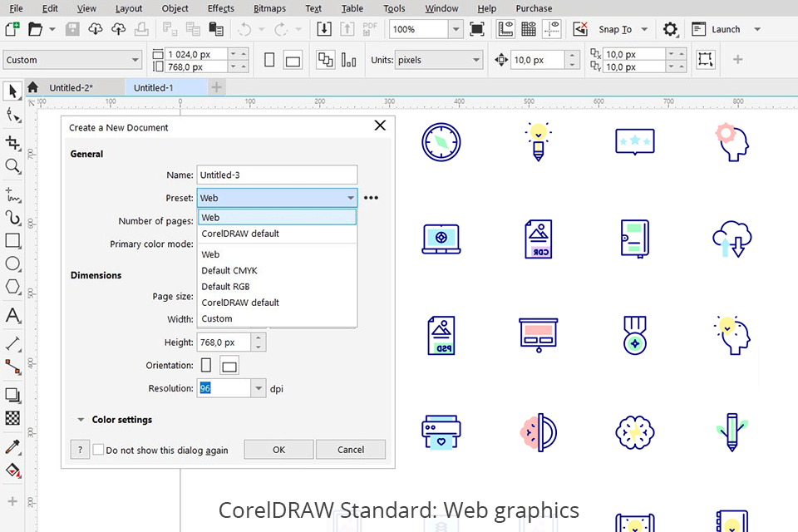Click the Full-screen preview icon
The width and height of the screenshot is (798, 532).
[x=477, y=29]
